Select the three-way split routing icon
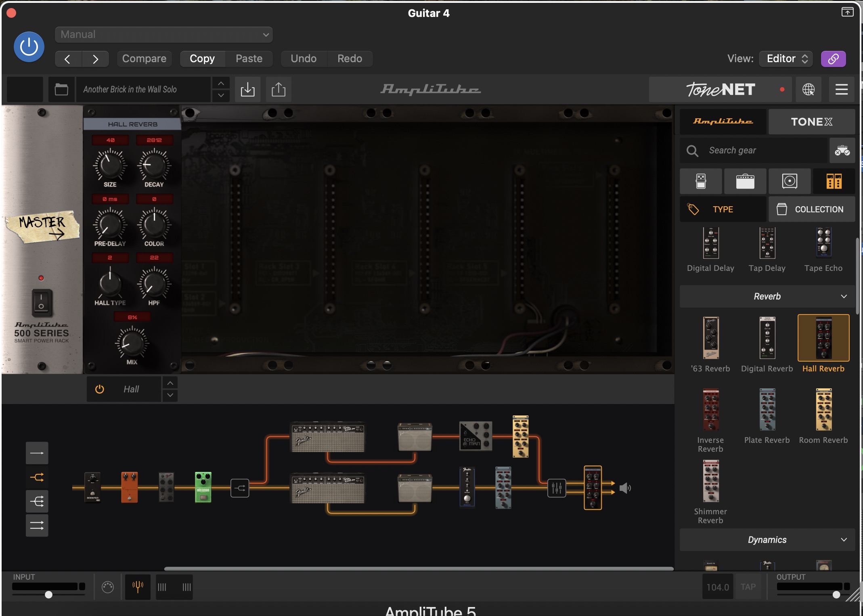Viewport: 863px width, 616px height. (x=37, y=501)
